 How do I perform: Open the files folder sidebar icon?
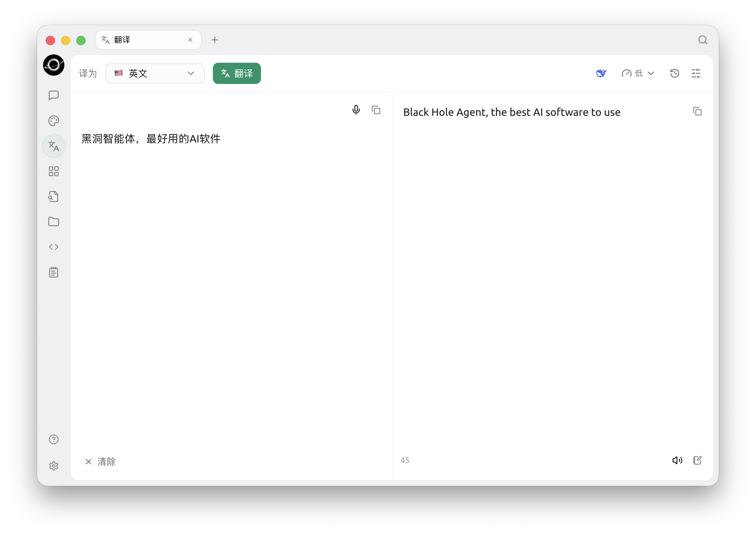pos(54,222)
